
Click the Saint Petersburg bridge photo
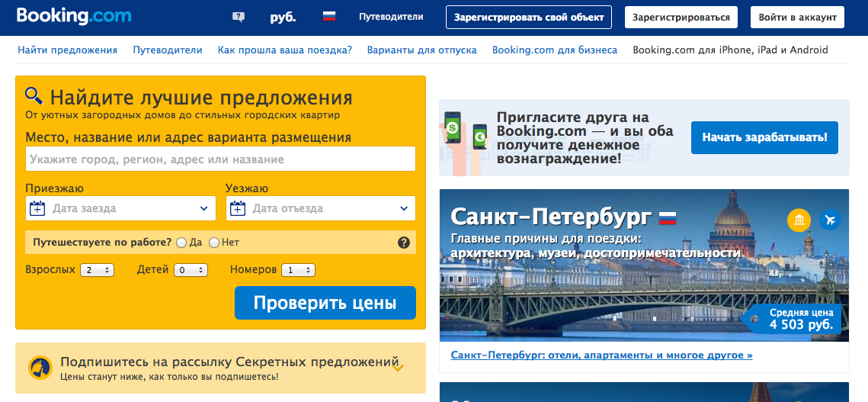pos(645,265)
